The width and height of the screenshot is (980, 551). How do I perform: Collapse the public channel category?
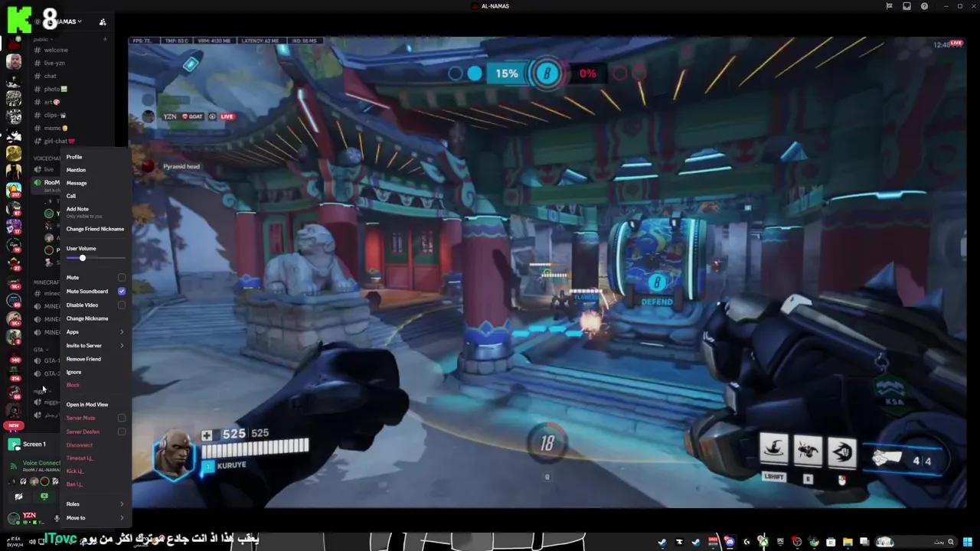41,39
